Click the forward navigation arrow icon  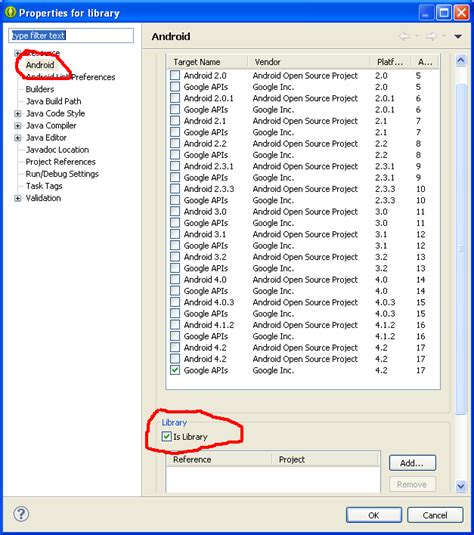click(x=431, y=36)
